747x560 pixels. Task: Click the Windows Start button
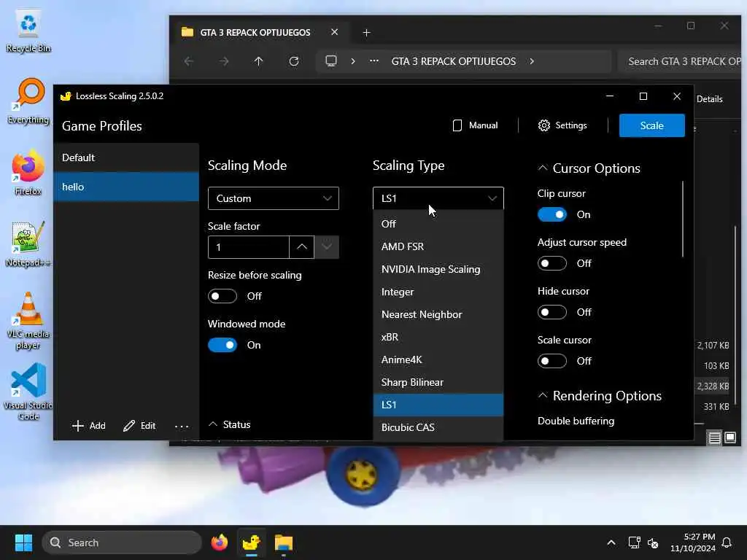coord(23,542)
